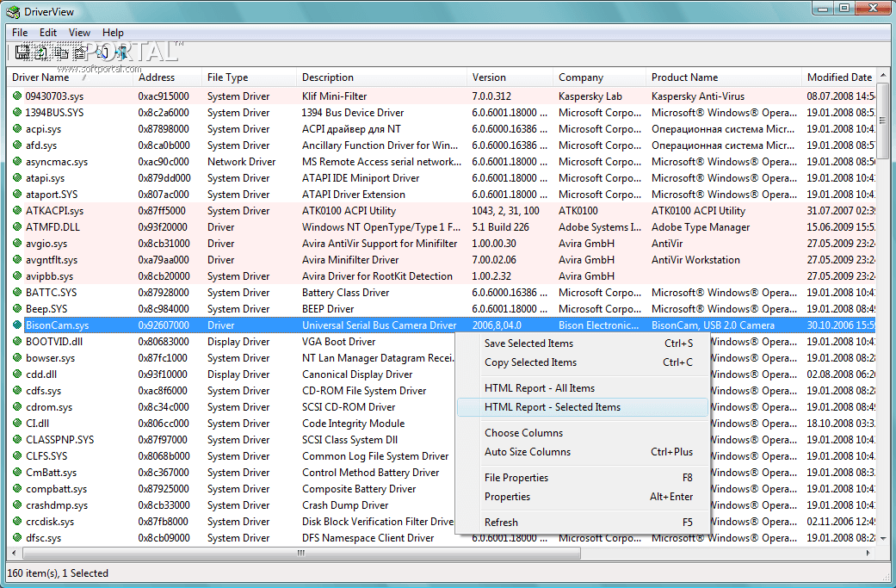Click the left arrow of horizontal scrollbar

click(15, 554)
